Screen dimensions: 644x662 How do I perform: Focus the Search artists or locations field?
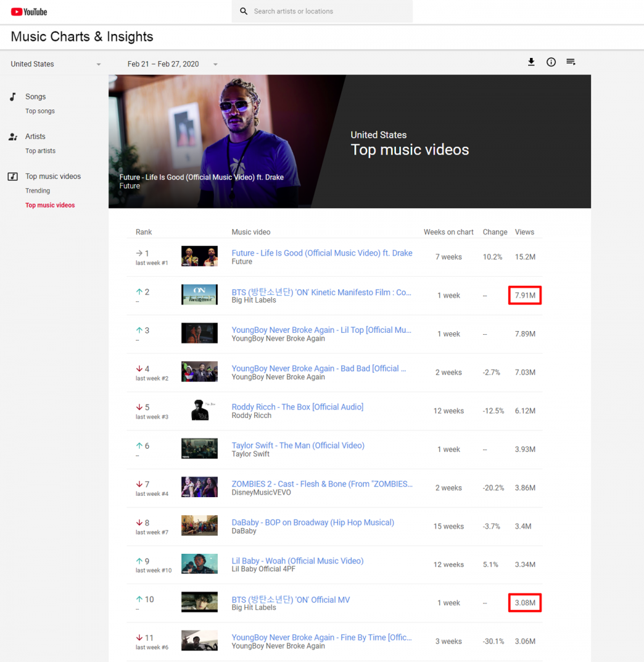pos(322,11)
